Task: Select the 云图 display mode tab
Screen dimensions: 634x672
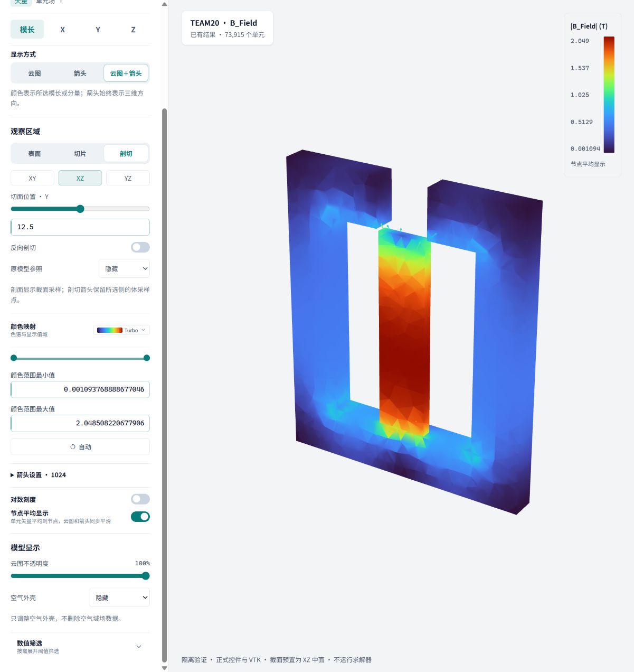Action: (34, 73)
